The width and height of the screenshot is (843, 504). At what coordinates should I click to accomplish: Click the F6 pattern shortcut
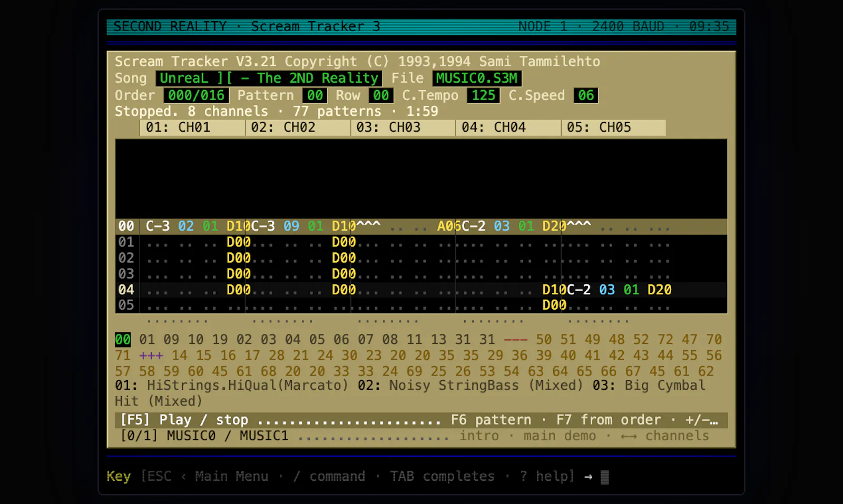click(491, 420)
